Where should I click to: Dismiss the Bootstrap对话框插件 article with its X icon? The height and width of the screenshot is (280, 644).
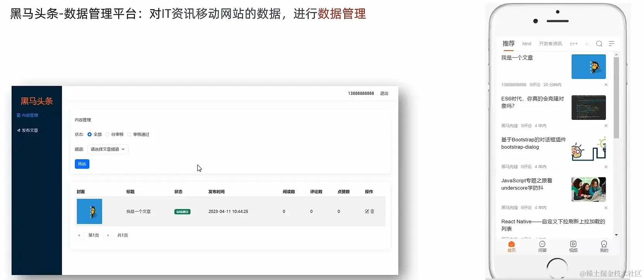[606, 167]
